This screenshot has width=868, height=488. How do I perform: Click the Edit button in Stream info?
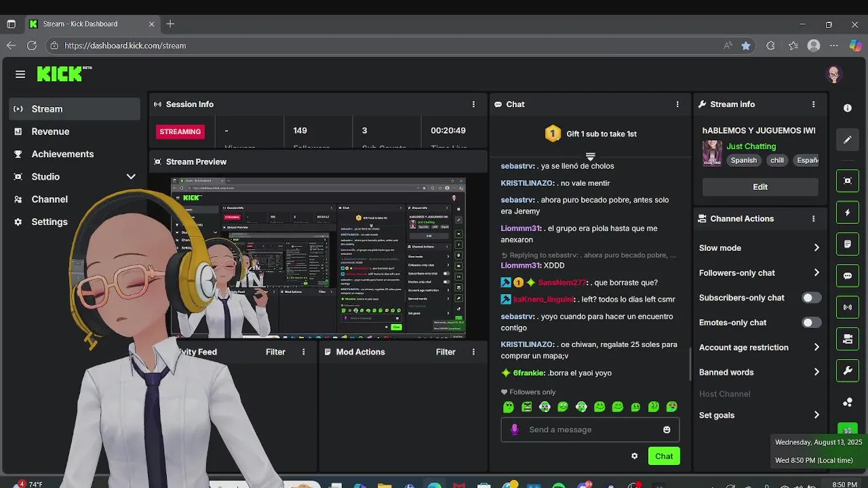(760, 187)
